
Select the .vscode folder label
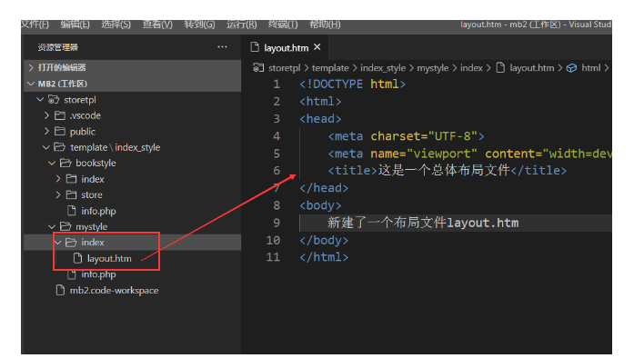coord(85,115)
